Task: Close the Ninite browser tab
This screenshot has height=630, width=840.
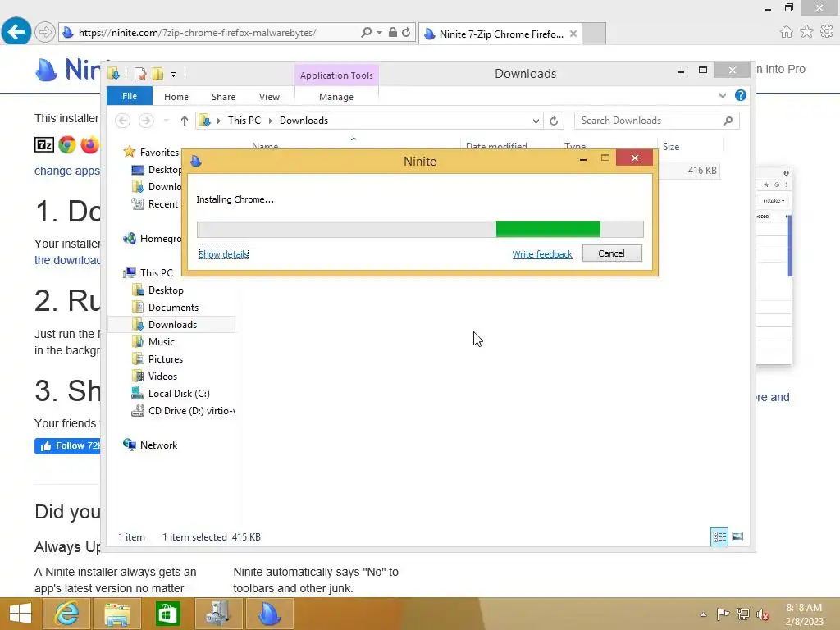Action: coord(573,34)
